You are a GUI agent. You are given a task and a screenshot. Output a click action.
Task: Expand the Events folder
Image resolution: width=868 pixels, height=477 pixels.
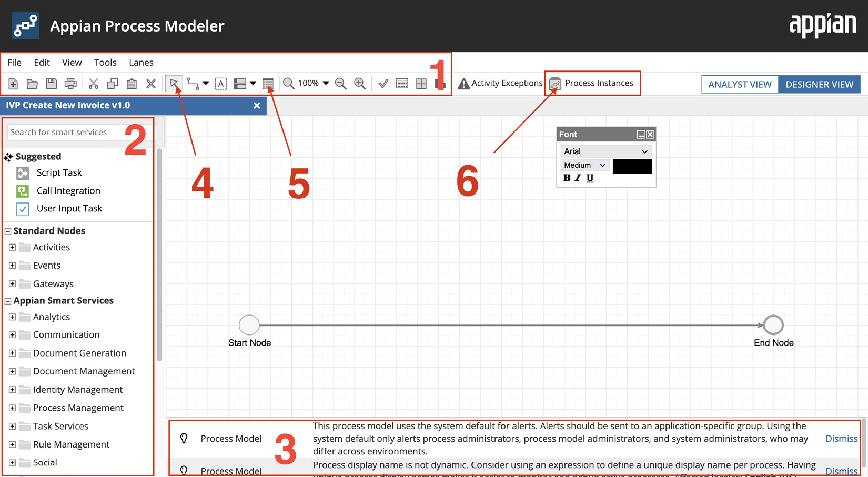pos(12,266)
